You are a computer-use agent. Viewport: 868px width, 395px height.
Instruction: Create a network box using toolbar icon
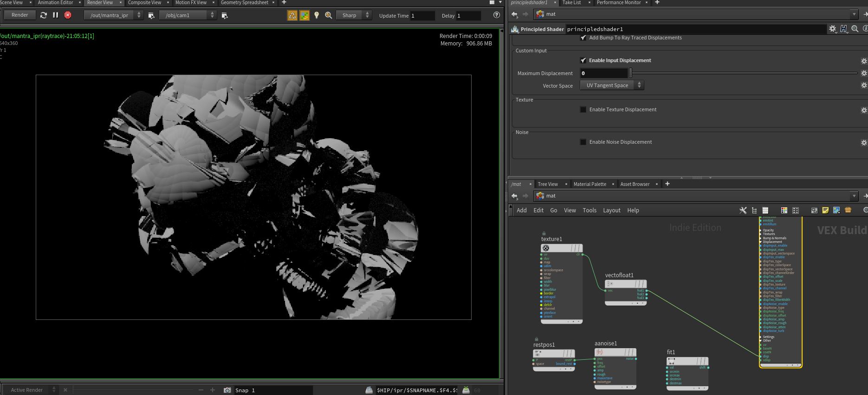[814, 210]
